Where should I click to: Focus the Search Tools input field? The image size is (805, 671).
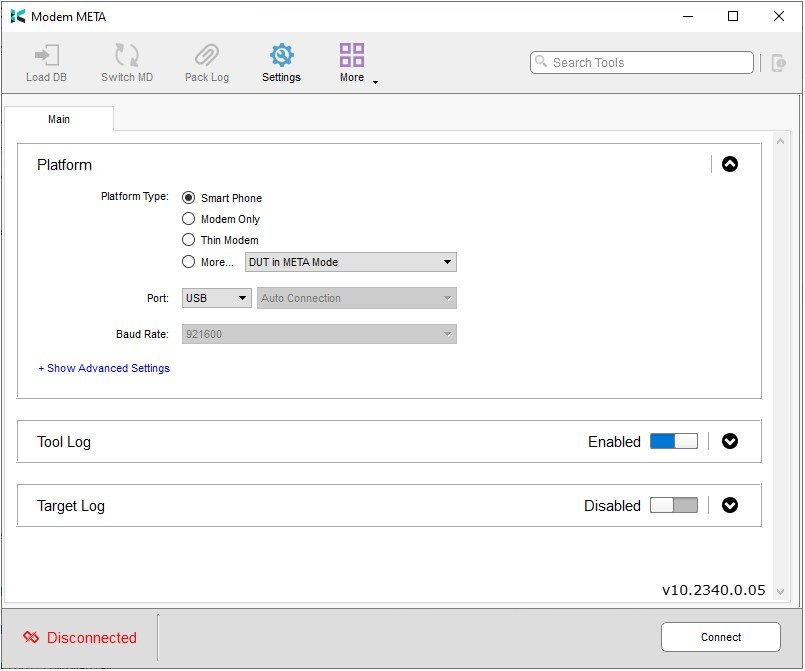point(642,63)
